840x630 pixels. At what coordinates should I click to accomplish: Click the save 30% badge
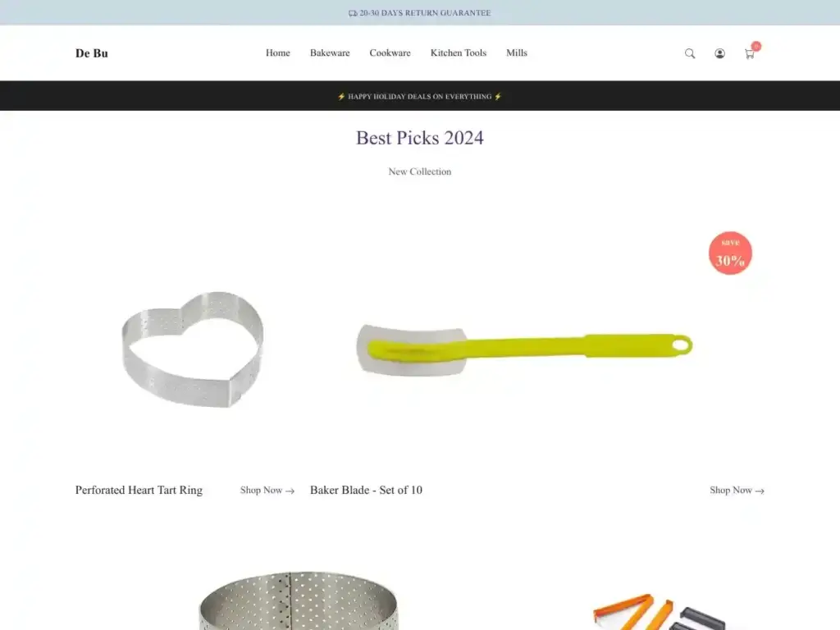click(730, 253)
